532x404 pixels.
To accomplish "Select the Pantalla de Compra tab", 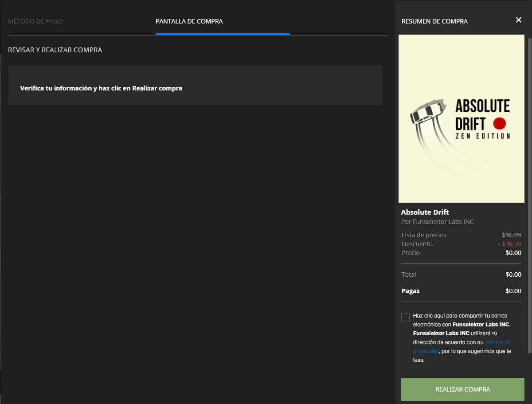I will [189, 21].
